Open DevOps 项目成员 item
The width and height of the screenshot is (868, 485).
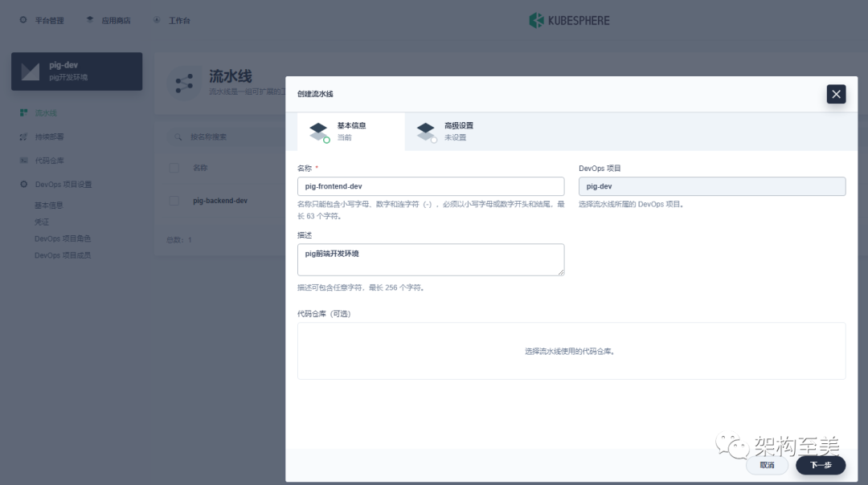tap(63, 255)
